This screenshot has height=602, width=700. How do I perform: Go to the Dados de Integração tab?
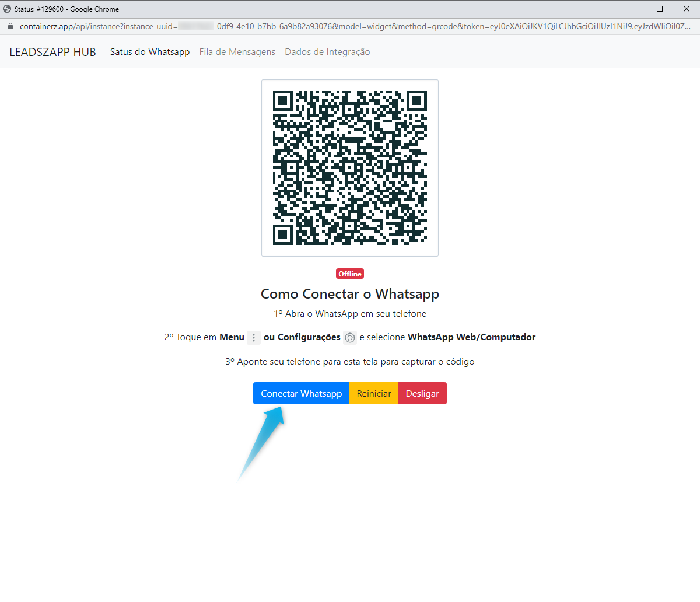point(327,52)
